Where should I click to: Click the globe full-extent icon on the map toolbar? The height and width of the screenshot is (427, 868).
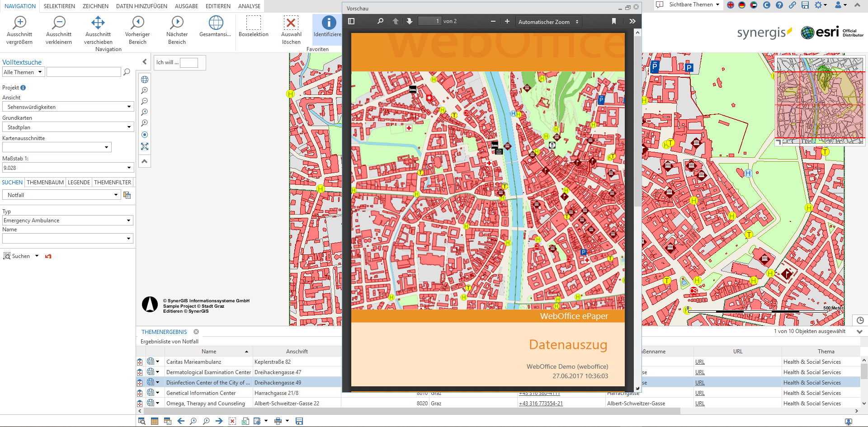point(145,79)
